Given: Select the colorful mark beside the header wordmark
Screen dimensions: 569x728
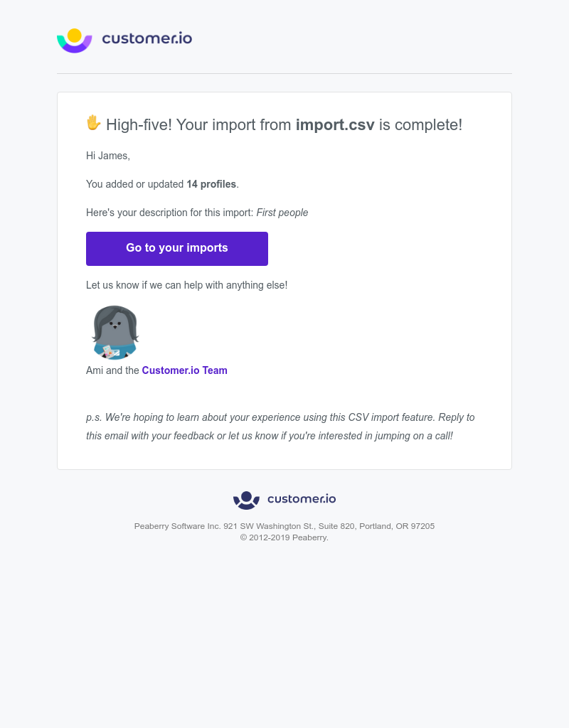Looking at the screenshot, I should tap(74, 40).
